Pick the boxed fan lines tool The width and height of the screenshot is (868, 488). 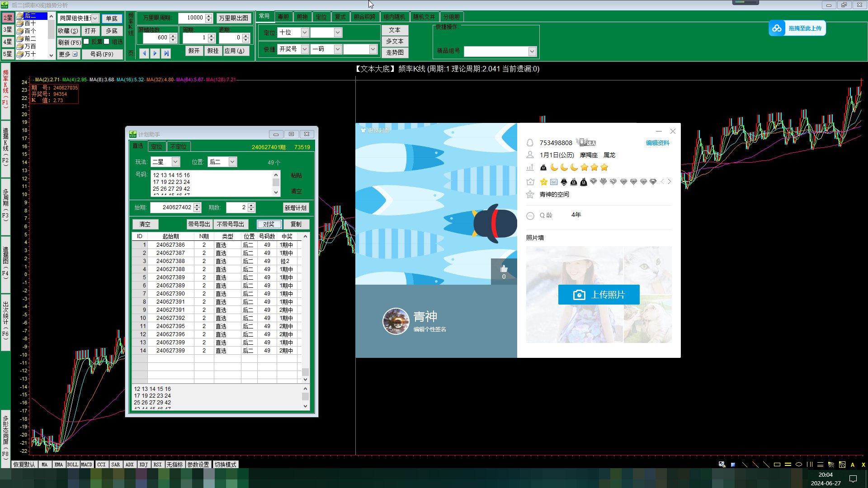842,465
